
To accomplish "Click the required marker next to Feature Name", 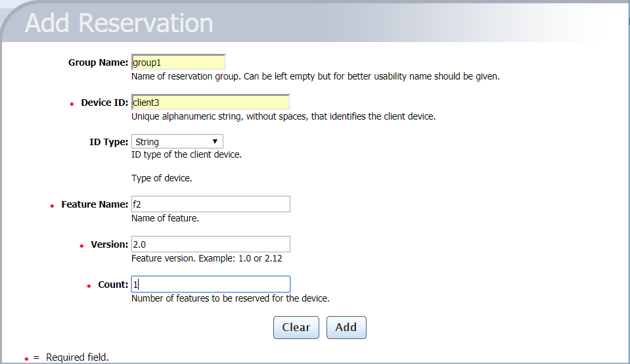I will [x=52, y=206].
